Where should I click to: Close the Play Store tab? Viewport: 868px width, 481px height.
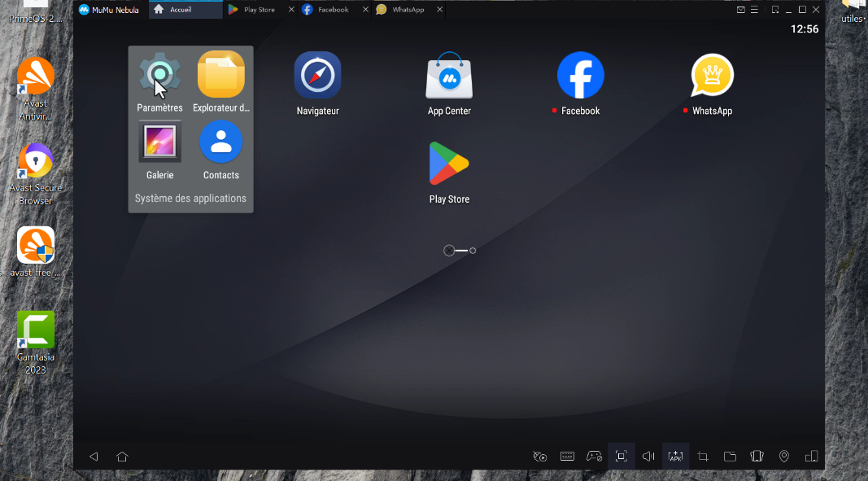[291, 10]
